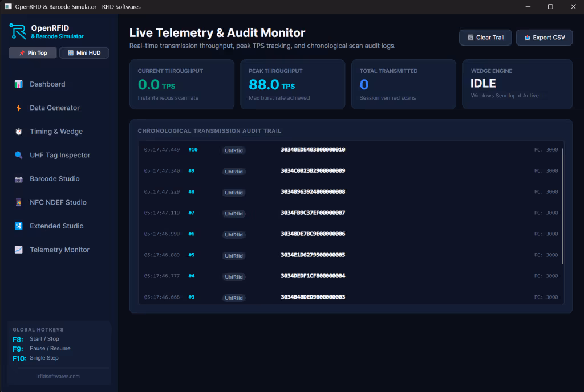584x392 pixels.
Task: Click the Barcode Studio camera icon
Action: click(19, 179)
